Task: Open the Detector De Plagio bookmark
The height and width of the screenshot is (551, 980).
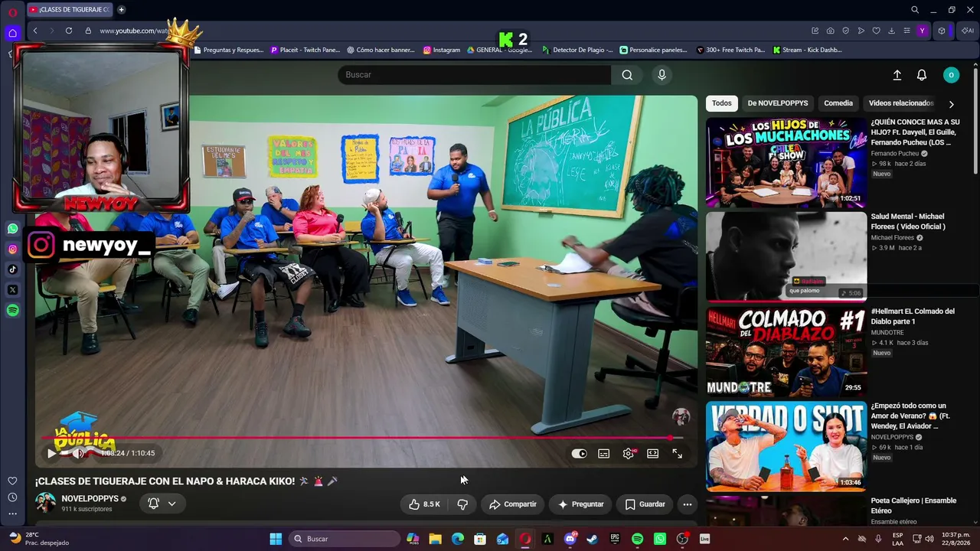Action: tap(577, 51)
